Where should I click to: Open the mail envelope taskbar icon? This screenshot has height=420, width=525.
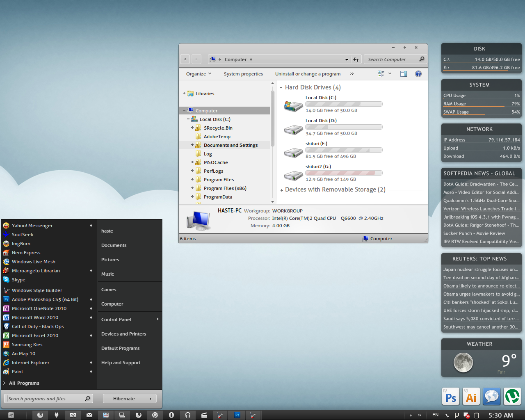pos(89,415)
